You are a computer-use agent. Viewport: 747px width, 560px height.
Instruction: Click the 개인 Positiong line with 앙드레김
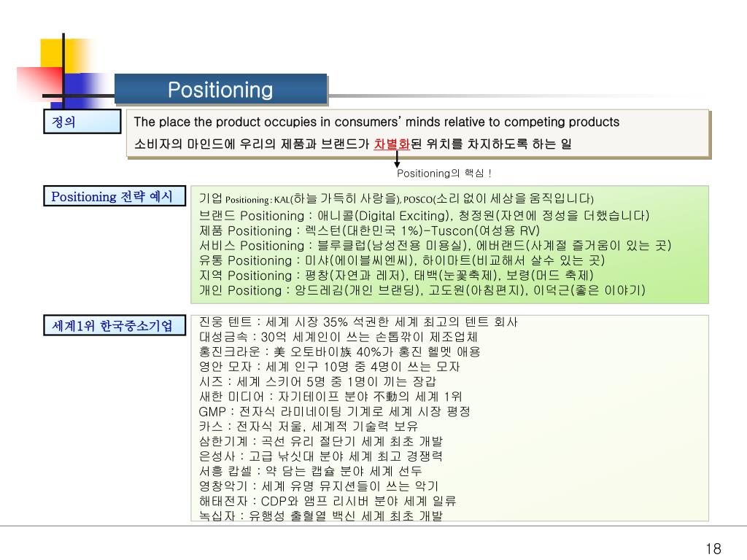pos(422,290)
